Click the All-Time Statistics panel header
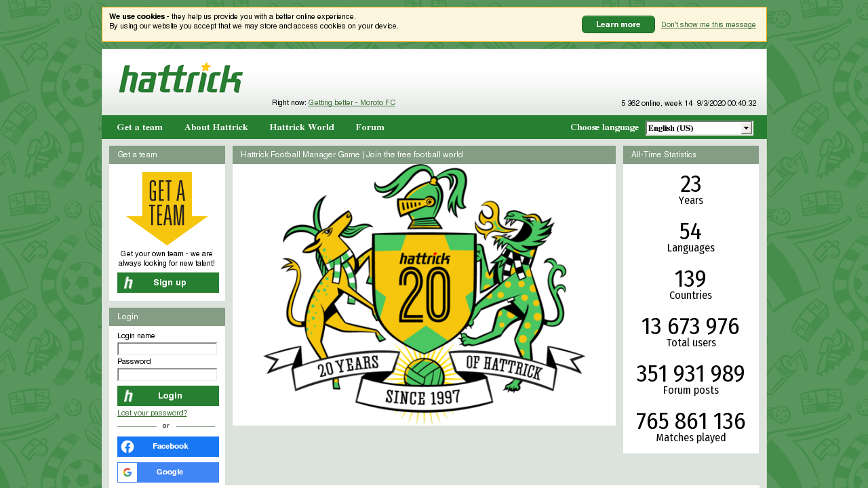Image resolution: width=868 pixels, height=488 pixels. click(x=691, y=155)
